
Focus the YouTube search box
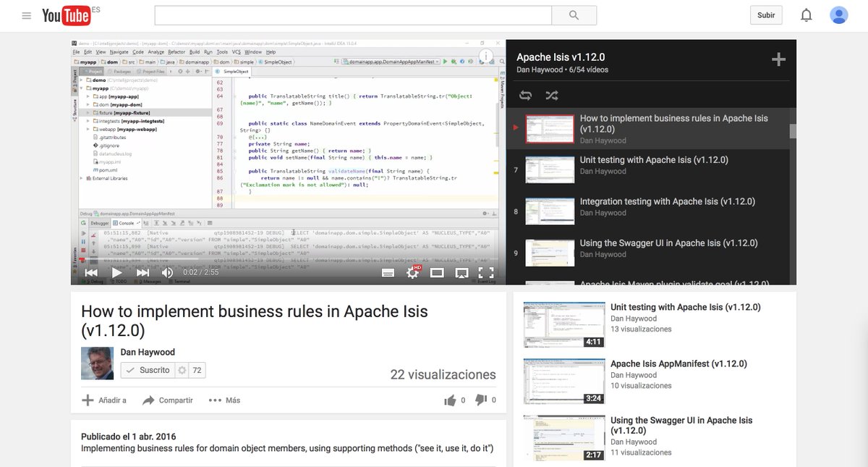pos(353,15)
